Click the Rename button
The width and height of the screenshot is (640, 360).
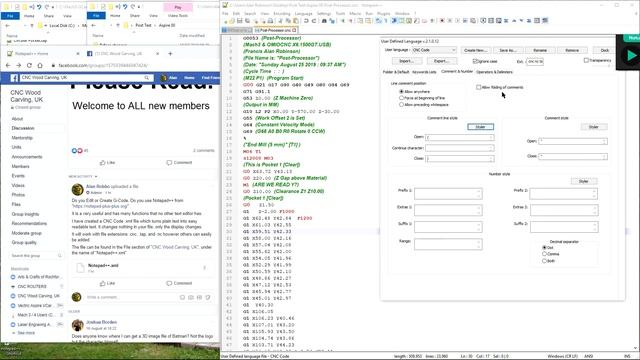(540, 50)
